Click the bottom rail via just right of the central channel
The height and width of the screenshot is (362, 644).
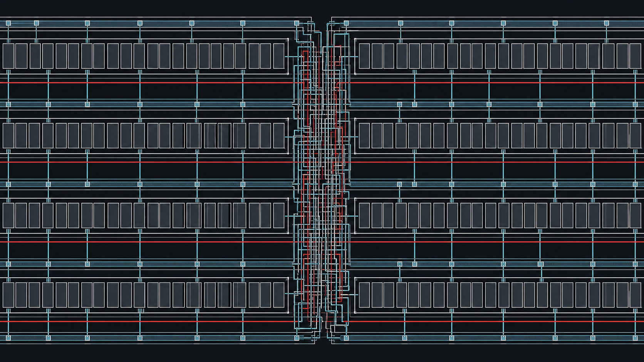[x=346, y=338]
